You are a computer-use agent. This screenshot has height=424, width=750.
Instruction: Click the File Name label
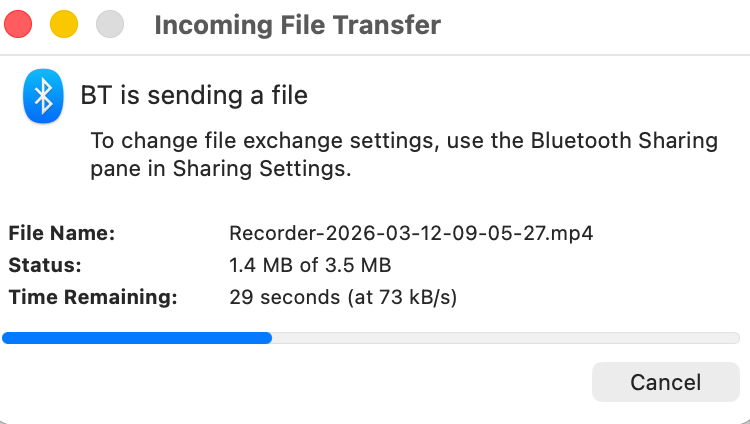[62, 234]
